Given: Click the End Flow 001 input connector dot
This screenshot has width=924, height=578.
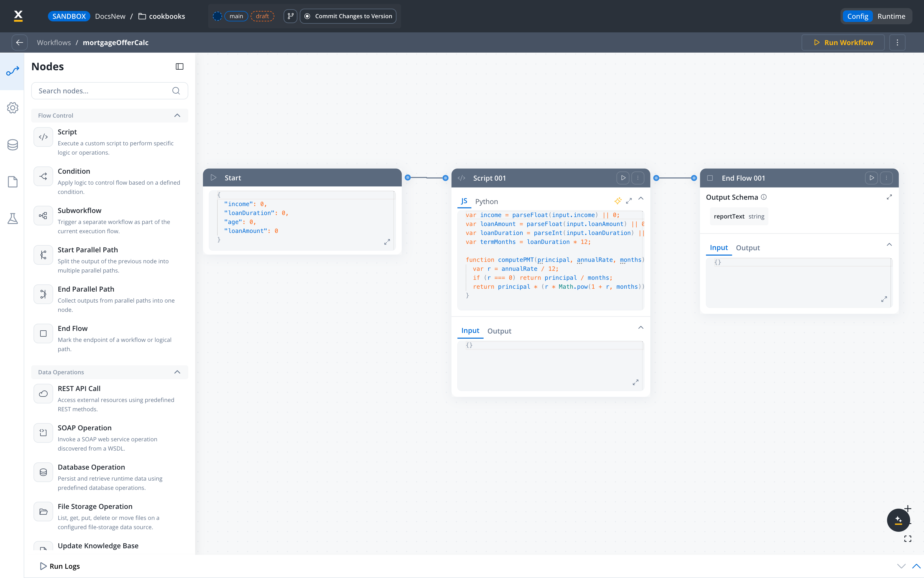Looking at the screenshot, I should pyautogui.click(x=694, y=178).
